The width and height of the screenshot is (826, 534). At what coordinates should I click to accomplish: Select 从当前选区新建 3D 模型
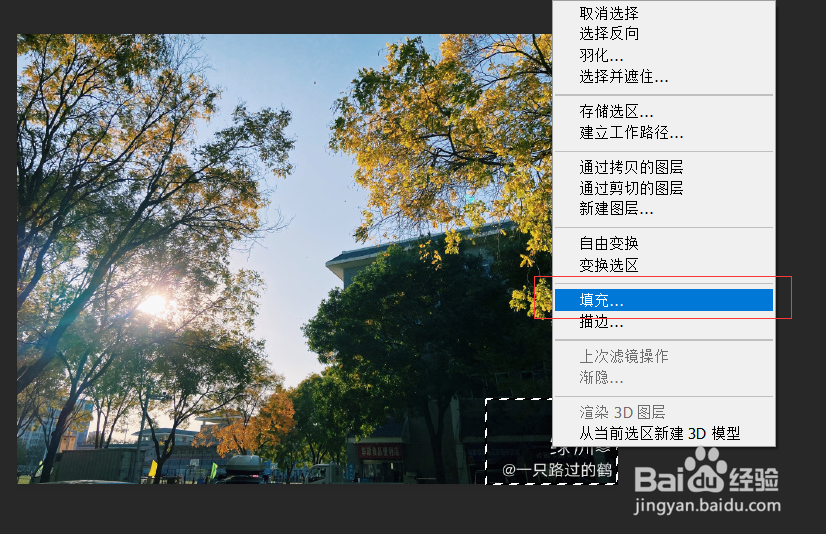pos(664,433)
